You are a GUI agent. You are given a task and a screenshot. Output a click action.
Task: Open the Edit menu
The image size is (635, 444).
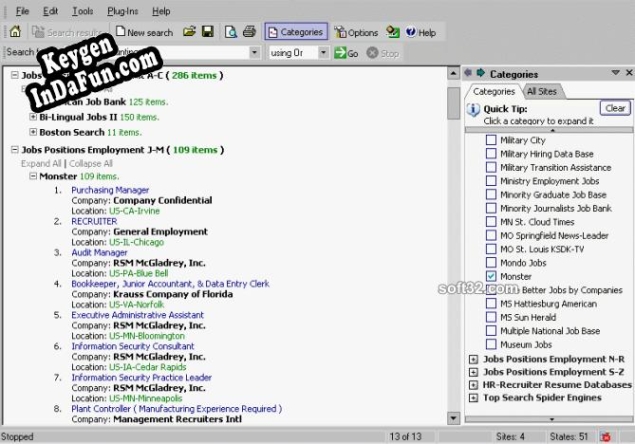click(50, 11)
